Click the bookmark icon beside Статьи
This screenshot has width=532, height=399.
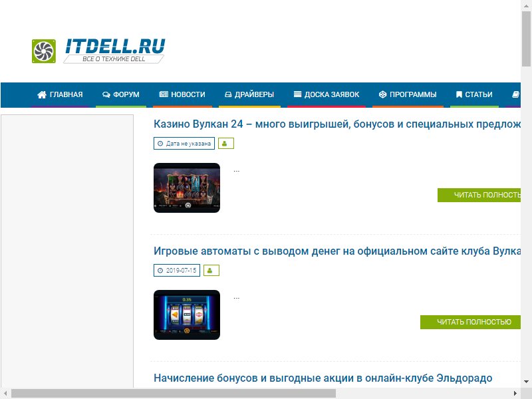459,94
